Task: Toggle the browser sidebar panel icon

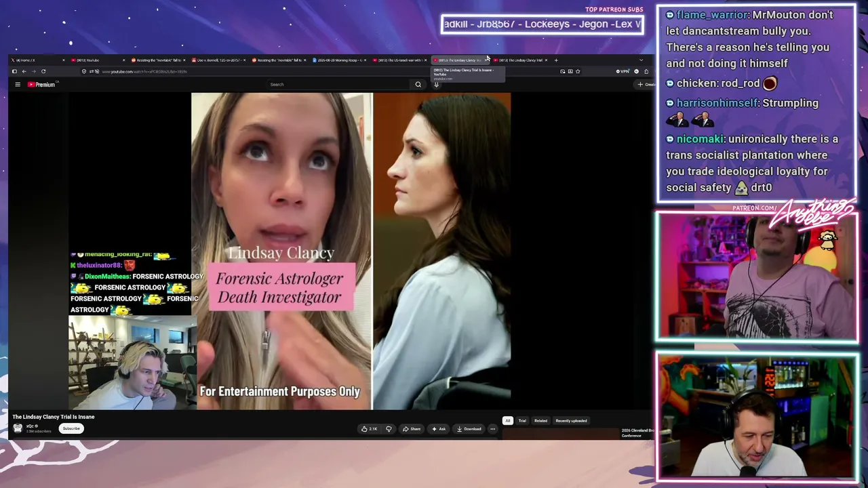Action: click(x=14, y=71)
